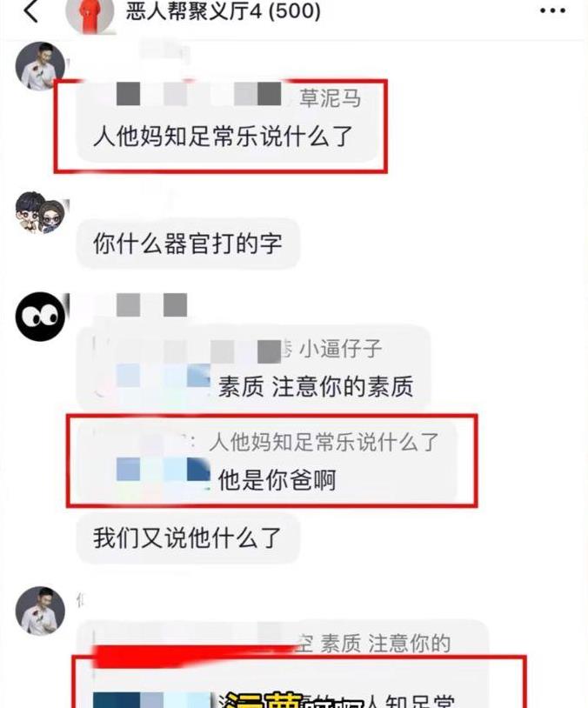Tap quoted reply text 小逼仔子

(341, 349)
